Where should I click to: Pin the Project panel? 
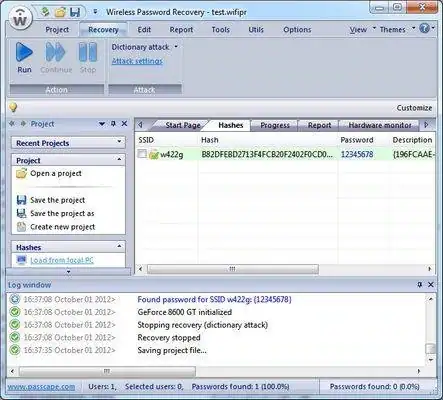coord(113,124)
